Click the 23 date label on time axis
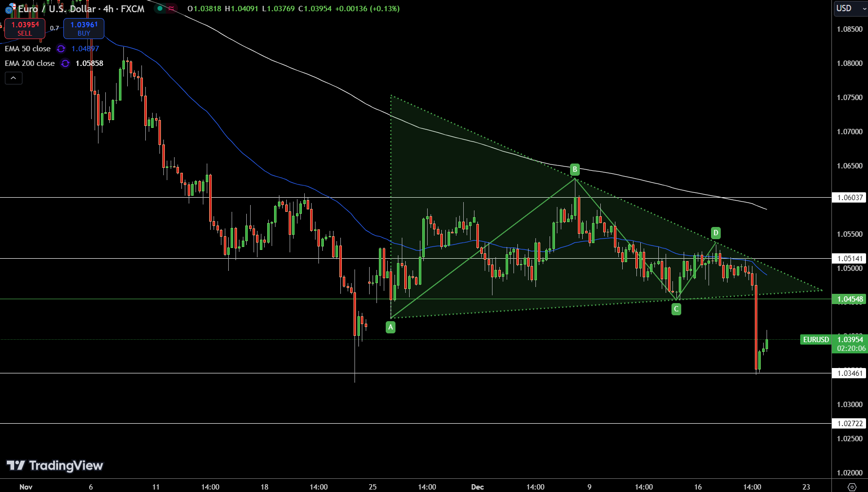 [x=806, y=487]
